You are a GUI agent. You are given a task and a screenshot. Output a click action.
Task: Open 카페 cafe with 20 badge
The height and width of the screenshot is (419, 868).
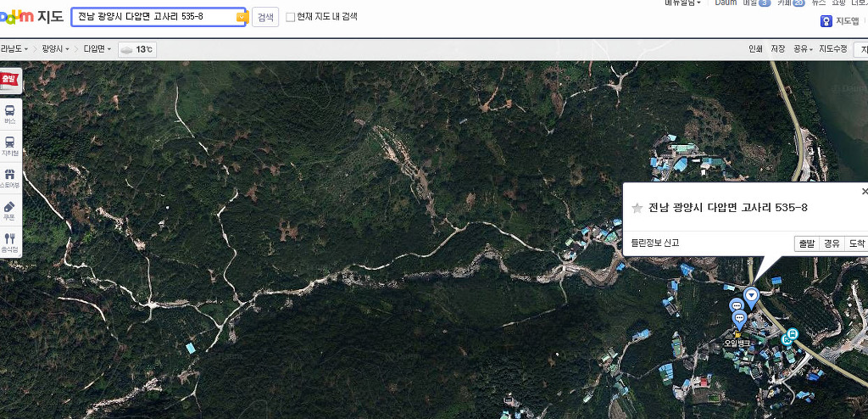point(791,3)
